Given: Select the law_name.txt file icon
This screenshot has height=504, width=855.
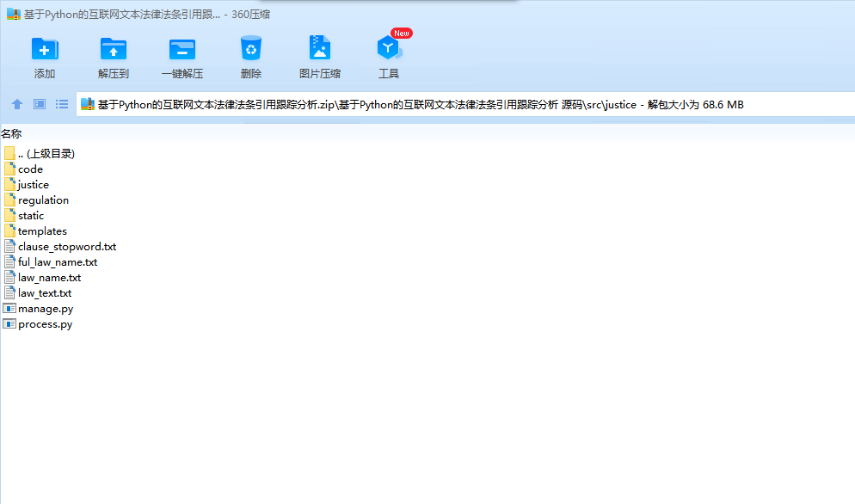Looking at the screenshot, I should point(9,277).
